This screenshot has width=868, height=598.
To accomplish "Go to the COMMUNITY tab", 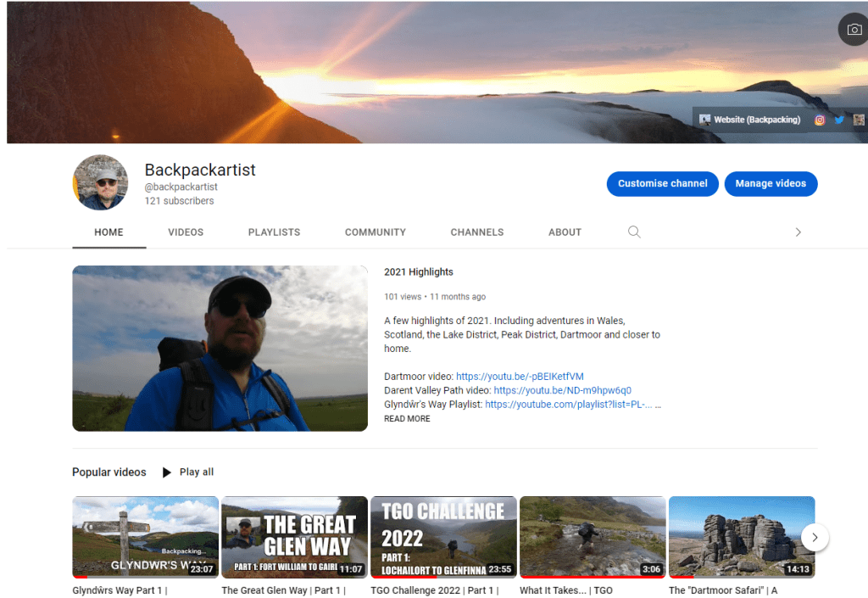I will (x=376, y=232).
